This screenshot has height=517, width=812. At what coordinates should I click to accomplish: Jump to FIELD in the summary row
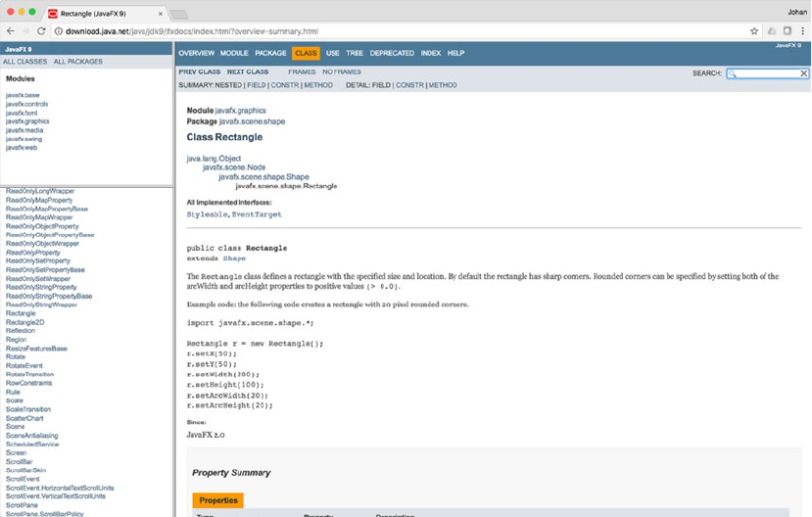pos(257,85)
